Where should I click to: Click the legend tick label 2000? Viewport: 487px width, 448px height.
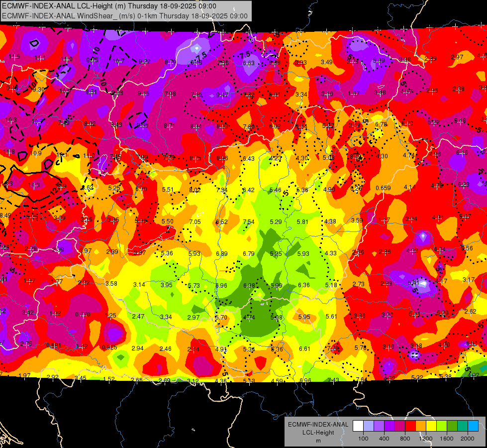point(468,439)
